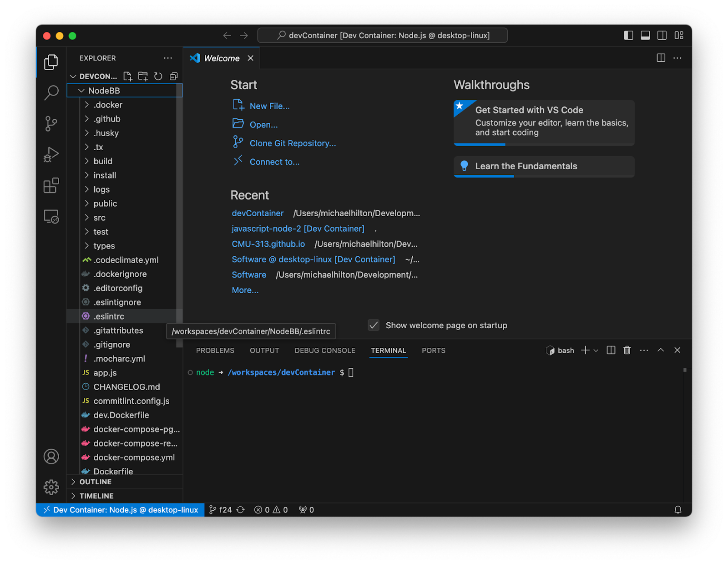Collapse all folders in Explorer

173,76
